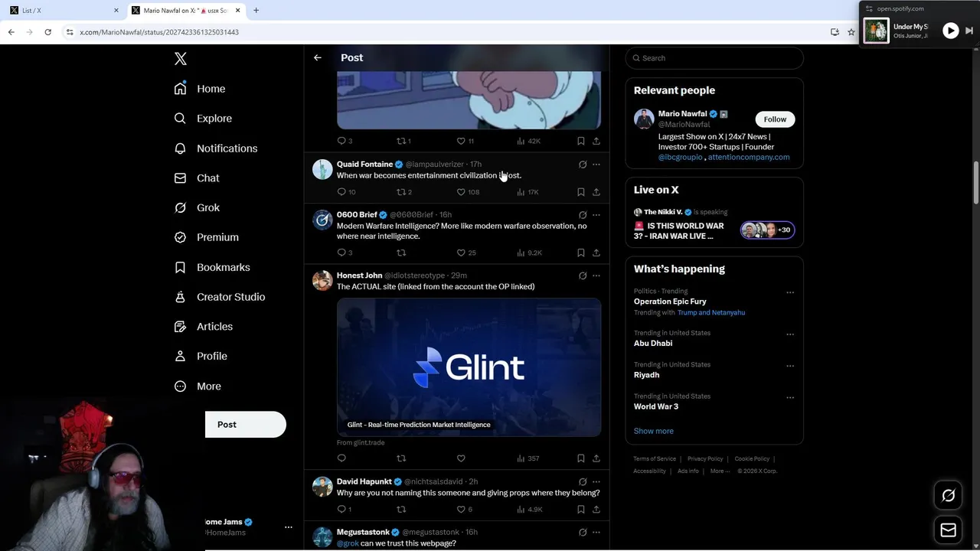Share Honest John's reply
The height and width of the screenshot is (551, 980).
click(596, 458)
